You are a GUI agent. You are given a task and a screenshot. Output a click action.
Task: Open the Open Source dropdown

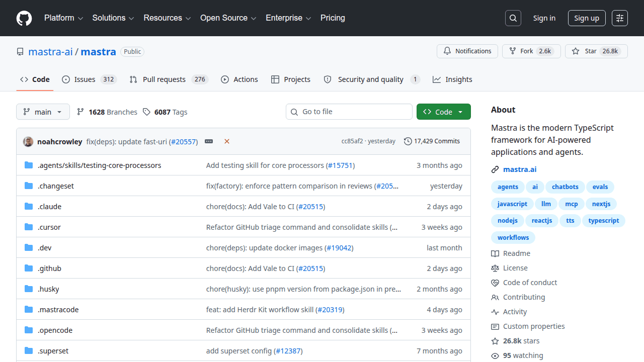228,18
